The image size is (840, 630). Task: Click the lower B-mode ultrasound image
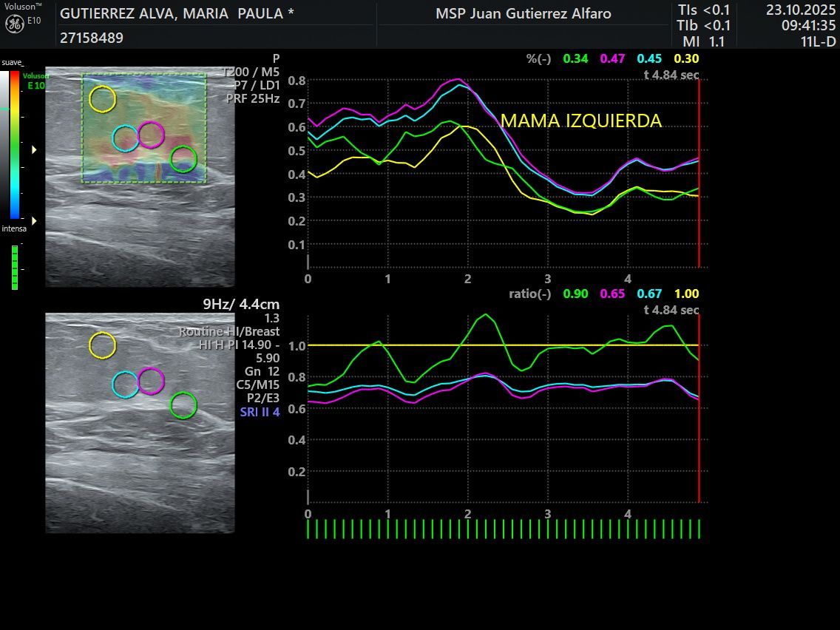coord(140,423)
